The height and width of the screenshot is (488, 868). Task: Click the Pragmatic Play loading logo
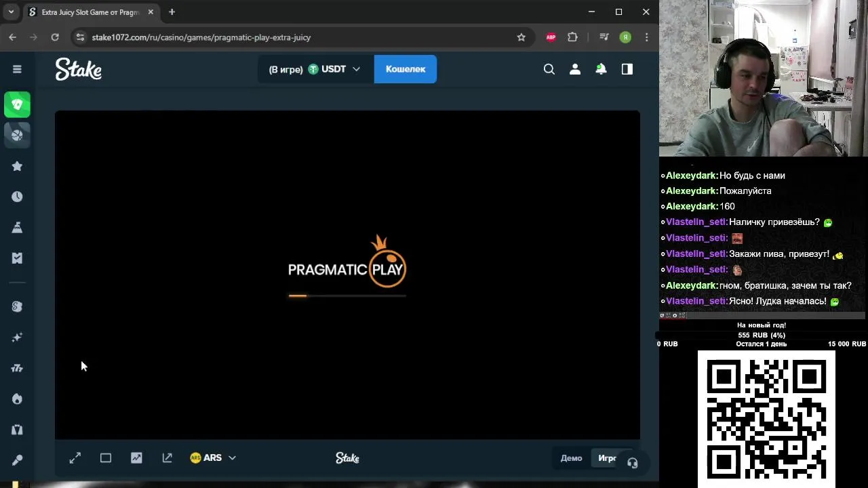click(347, 262)
